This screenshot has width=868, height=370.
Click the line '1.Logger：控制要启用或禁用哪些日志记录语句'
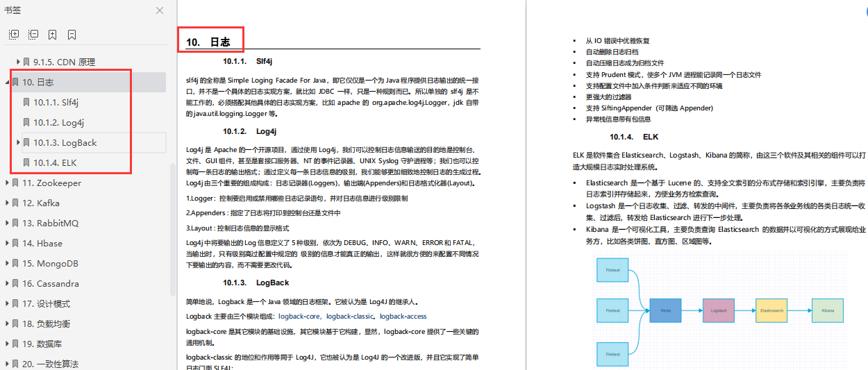tap(297, 198)
